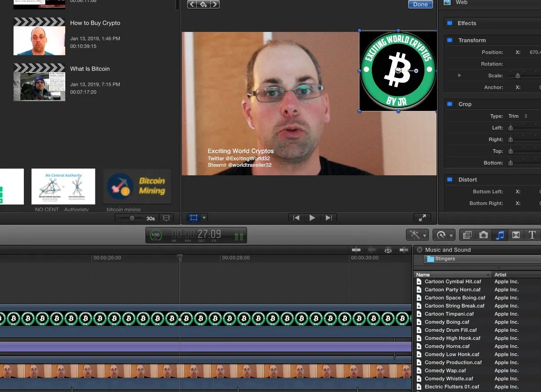Click the 100% background tasks indicator
Viewport: 541px width, 392px height.
pos(156,235)
